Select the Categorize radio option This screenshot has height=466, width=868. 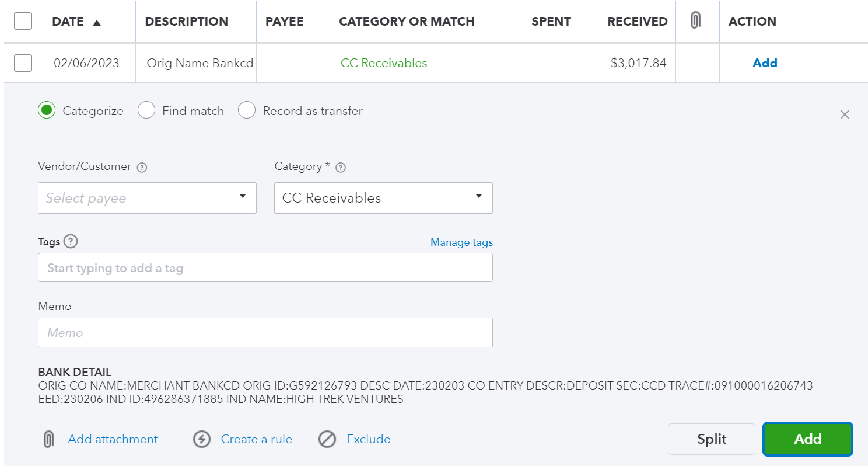point(47,110)
